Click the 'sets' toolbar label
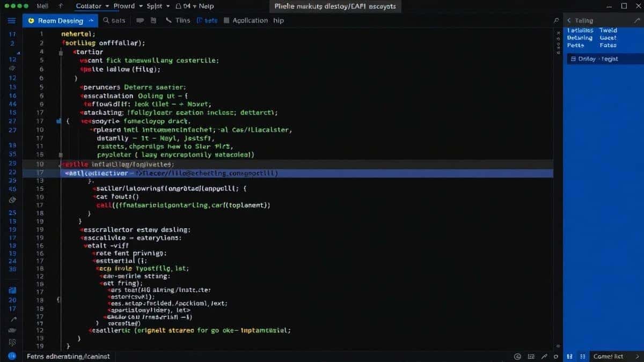Viewport: 644px width, 362px height. pyautogui.click(x=211, y=20)
